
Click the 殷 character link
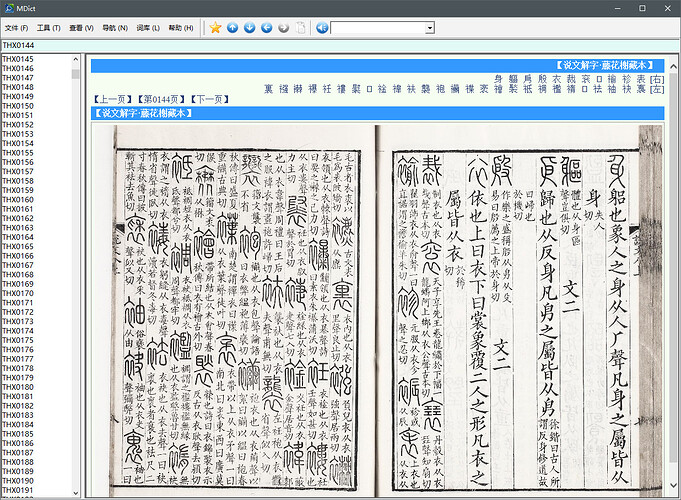click(542, 79)
